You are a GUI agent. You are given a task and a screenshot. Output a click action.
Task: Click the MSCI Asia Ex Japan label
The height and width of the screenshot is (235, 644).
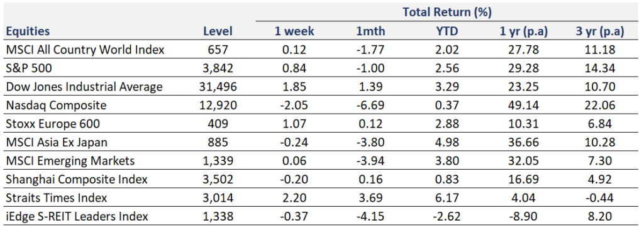coord(57,142)
